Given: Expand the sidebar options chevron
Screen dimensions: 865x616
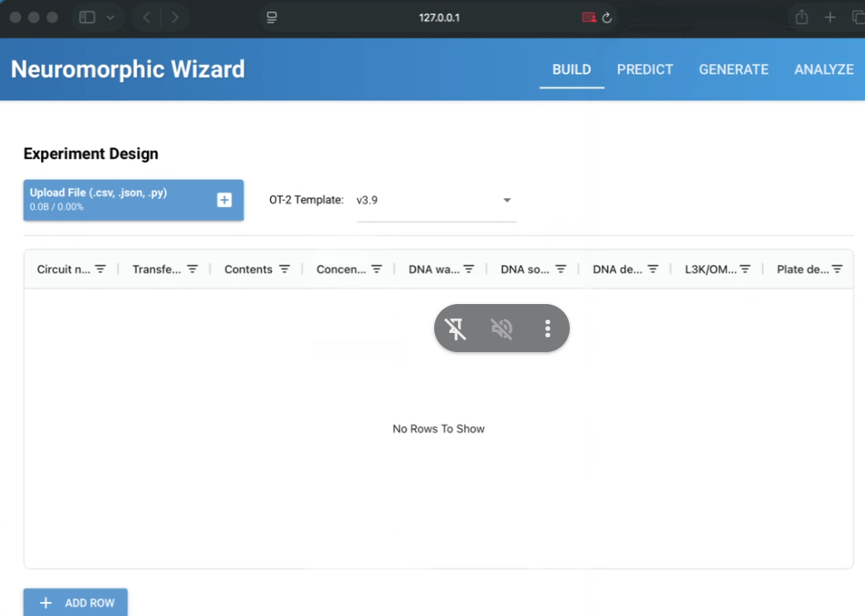Looking at the screenshot, I should click(x=110, y=17).
